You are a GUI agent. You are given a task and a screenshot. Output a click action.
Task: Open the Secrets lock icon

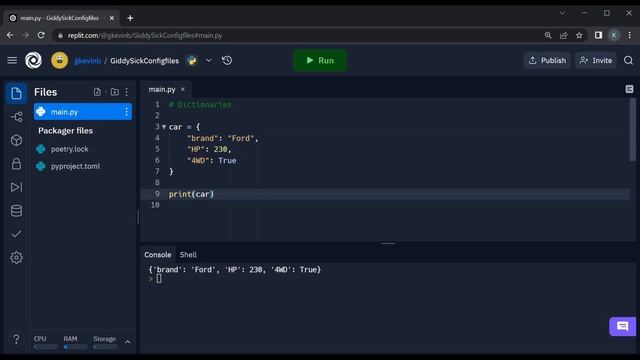16,164
